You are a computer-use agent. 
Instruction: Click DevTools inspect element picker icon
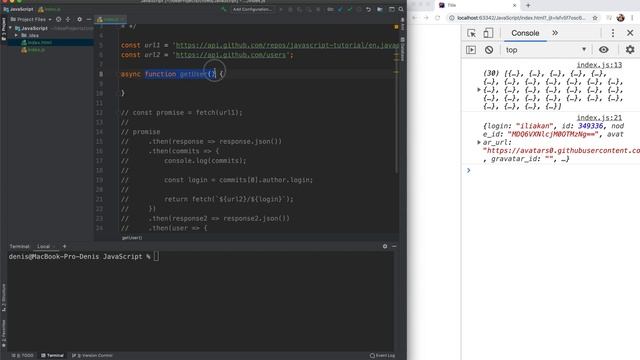click(x=471, y=33)
